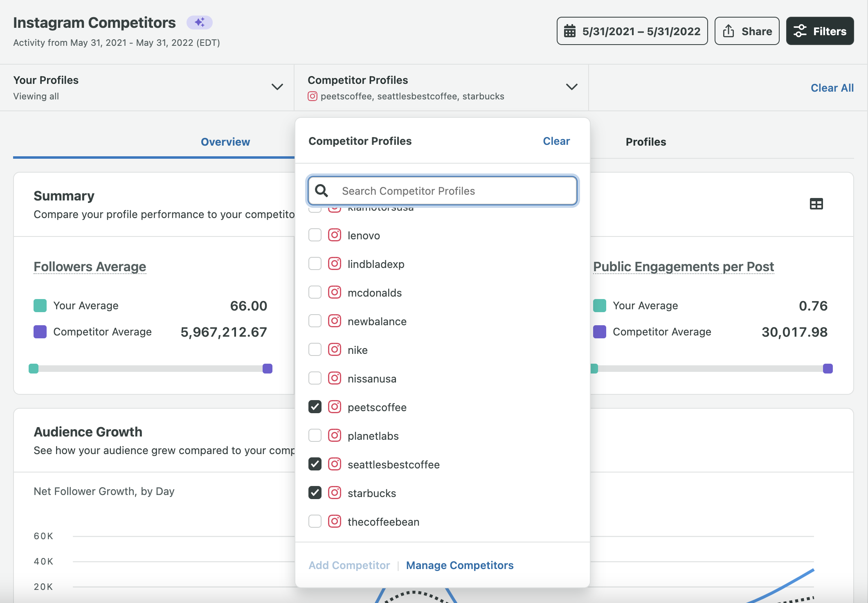868x603 pixels.
Task: Click Clear All filters link
Action: 832,88
